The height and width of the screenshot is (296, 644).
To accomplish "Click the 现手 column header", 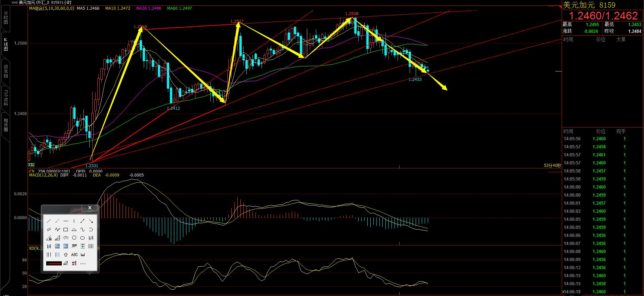I will click(x=621, y=132).
